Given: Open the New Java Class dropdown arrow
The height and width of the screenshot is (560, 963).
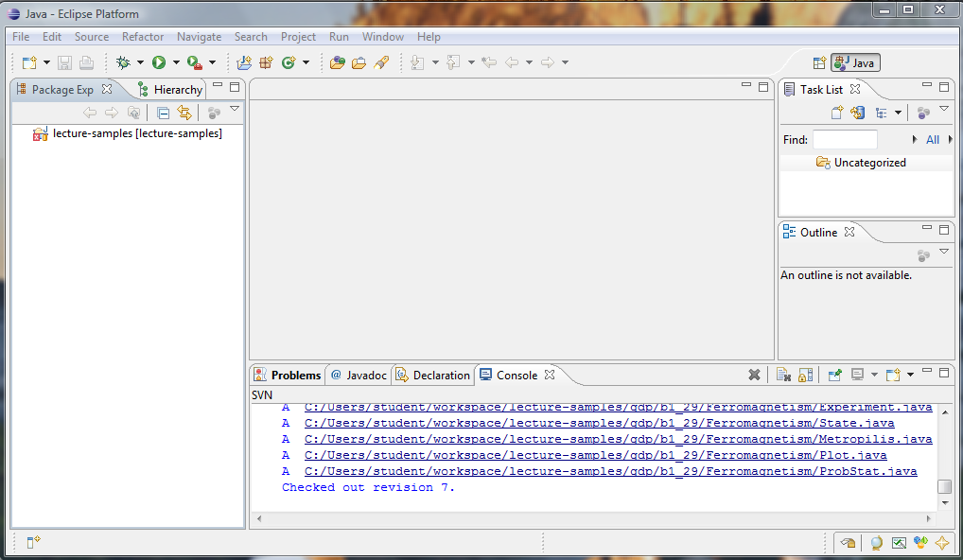Looking at the screenshot, I should click(306, 62).
